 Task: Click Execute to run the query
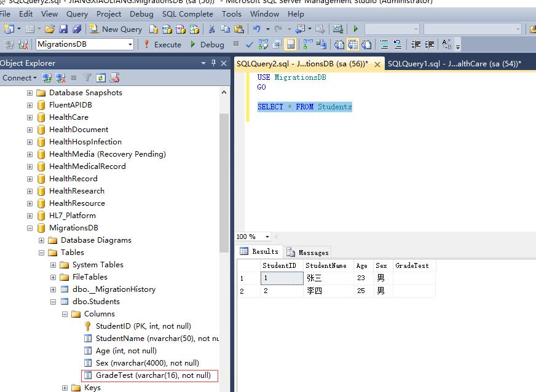tap(162, 44)
